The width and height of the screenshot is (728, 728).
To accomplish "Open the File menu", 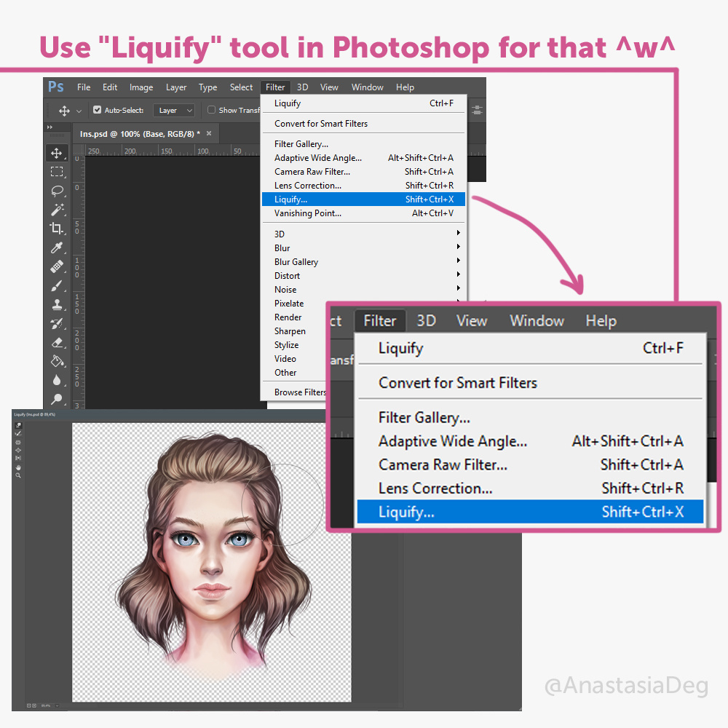I will [x=84, y=87].
